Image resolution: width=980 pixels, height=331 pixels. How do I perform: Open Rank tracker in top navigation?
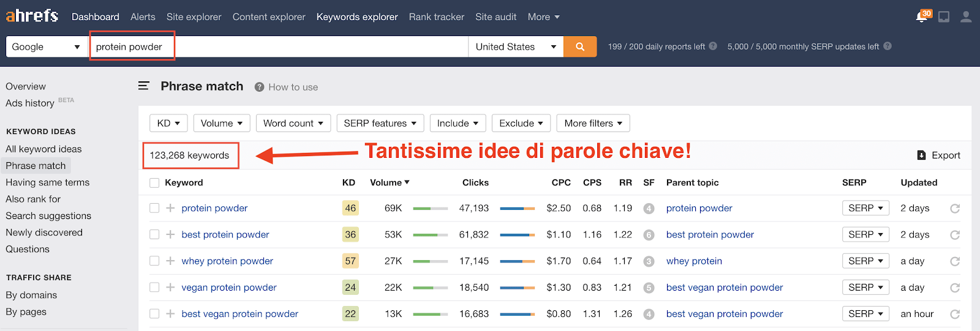pyautogui.click(x=437, y=17)
